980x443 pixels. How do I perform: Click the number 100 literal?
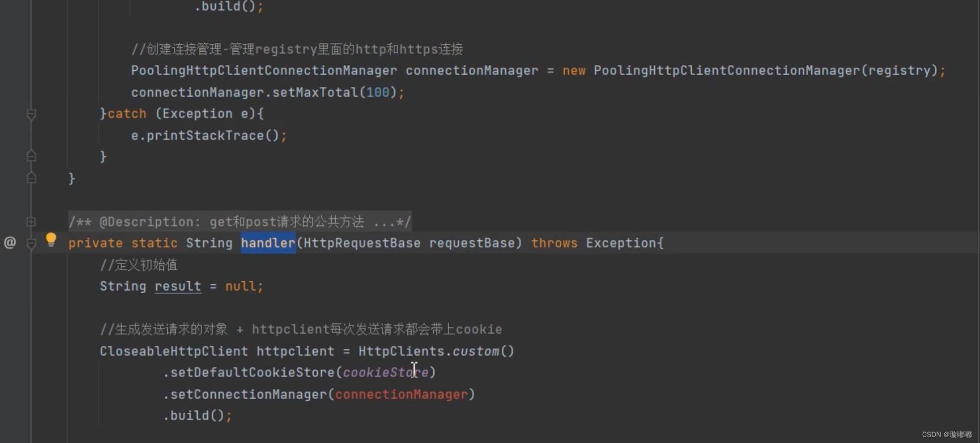click(378, 93)
